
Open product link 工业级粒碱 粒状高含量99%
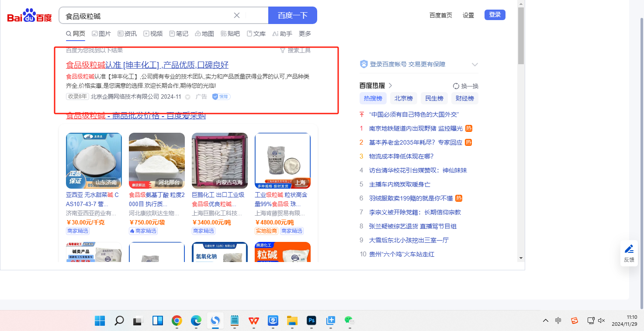click(x=281, y=200)
